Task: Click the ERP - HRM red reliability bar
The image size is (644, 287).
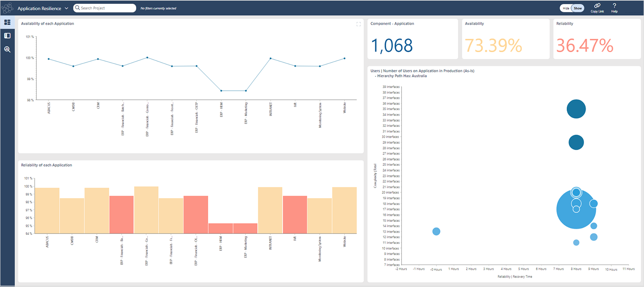Action: 221,228
